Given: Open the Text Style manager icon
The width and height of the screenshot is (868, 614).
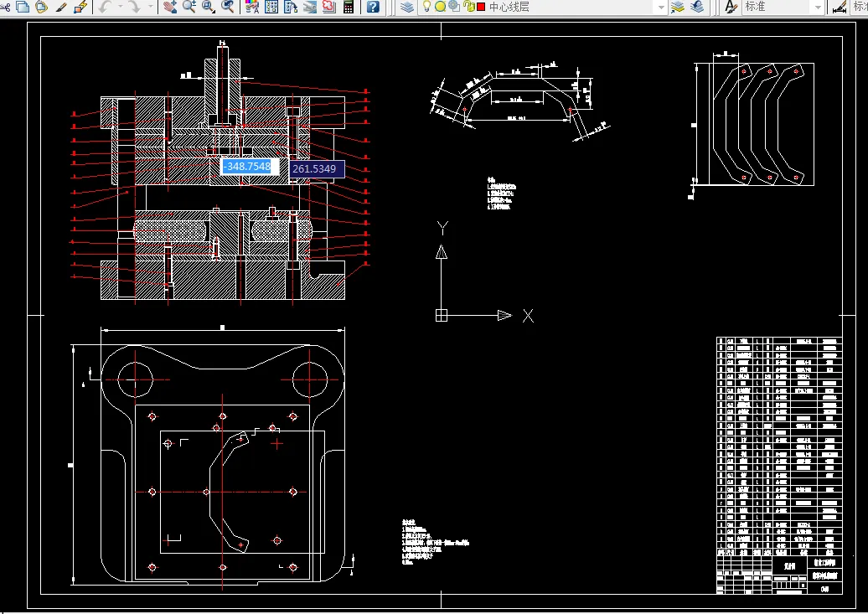Looking at the screenshot, I should 730,7.
